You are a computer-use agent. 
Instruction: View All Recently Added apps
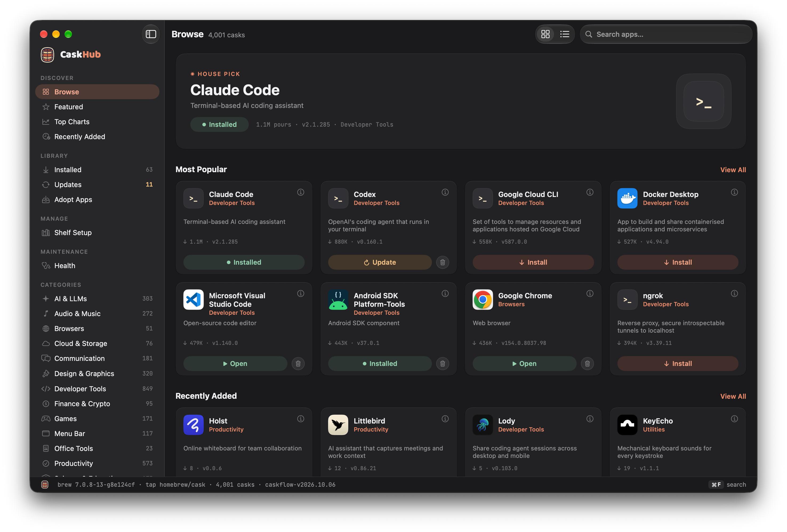733,396
